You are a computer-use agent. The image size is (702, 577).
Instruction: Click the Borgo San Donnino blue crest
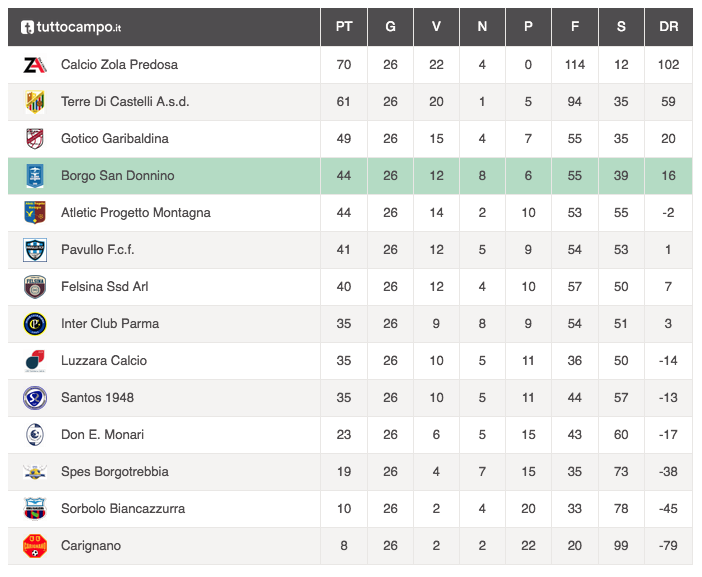point(34,175)
